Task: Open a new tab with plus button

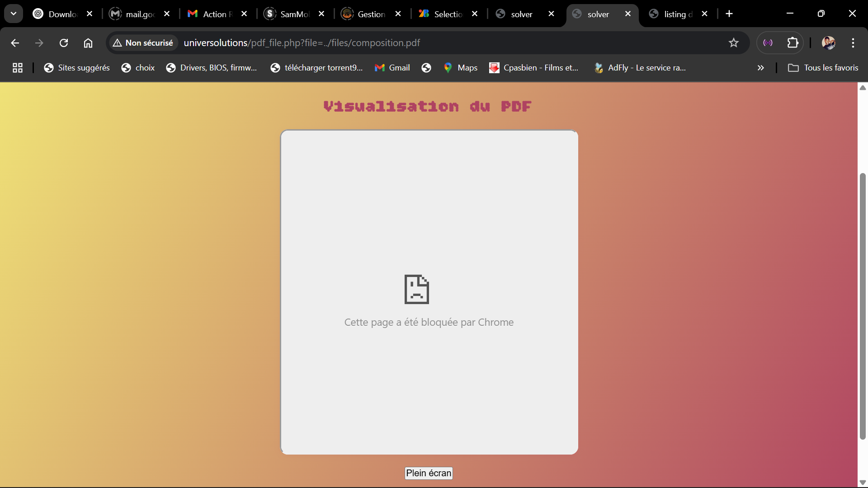Action: coord(729,14)
